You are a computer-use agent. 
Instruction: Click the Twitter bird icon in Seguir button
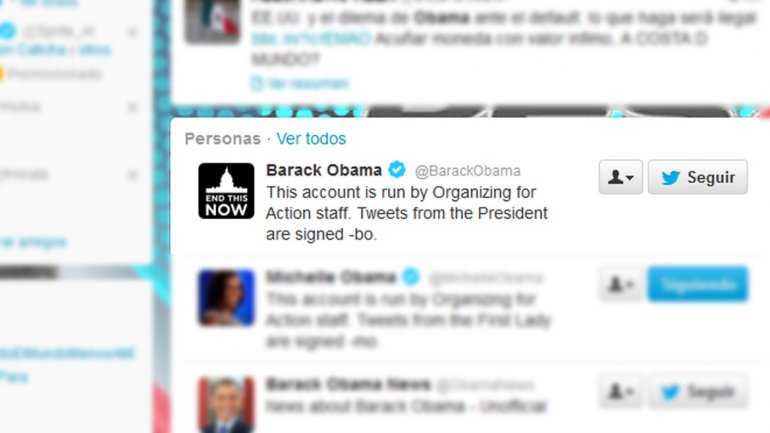point(670,177)
